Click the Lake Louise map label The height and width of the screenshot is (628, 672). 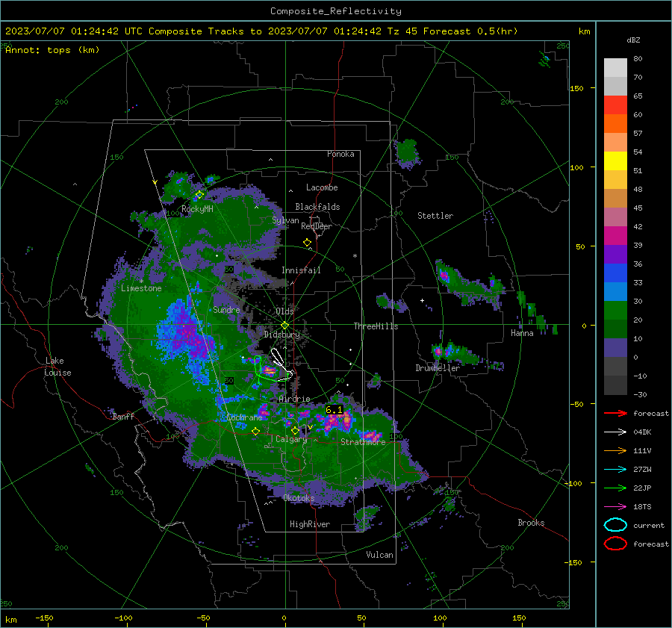point(57,367)
